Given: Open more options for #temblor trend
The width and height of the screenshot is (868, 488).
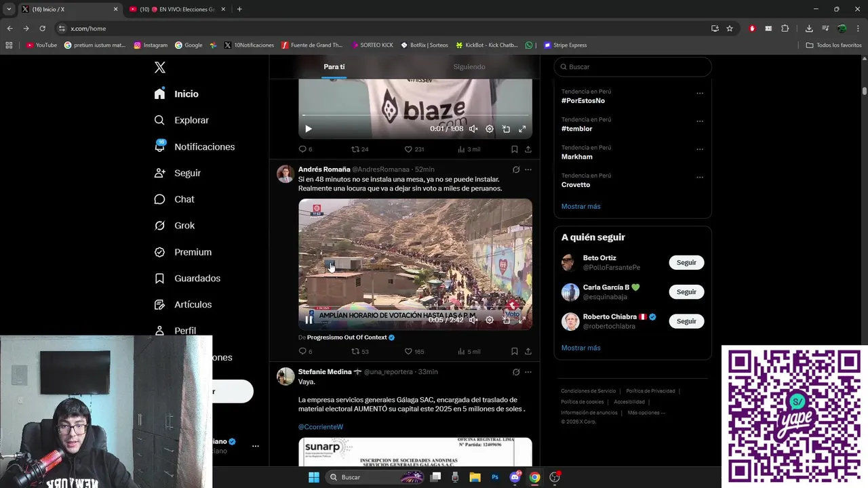Looking at the screenshot, I should [700, 121].
